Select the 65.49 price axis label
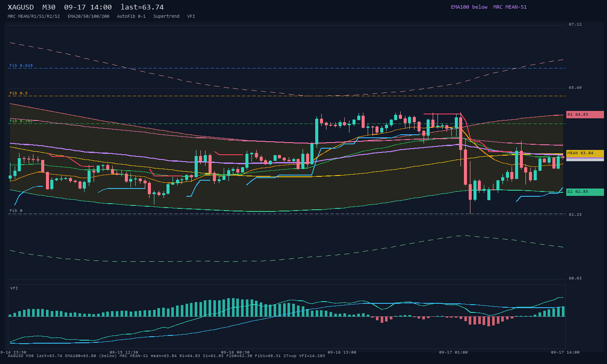Viewport: 607px width, 364px height. (x=575, y=88)
